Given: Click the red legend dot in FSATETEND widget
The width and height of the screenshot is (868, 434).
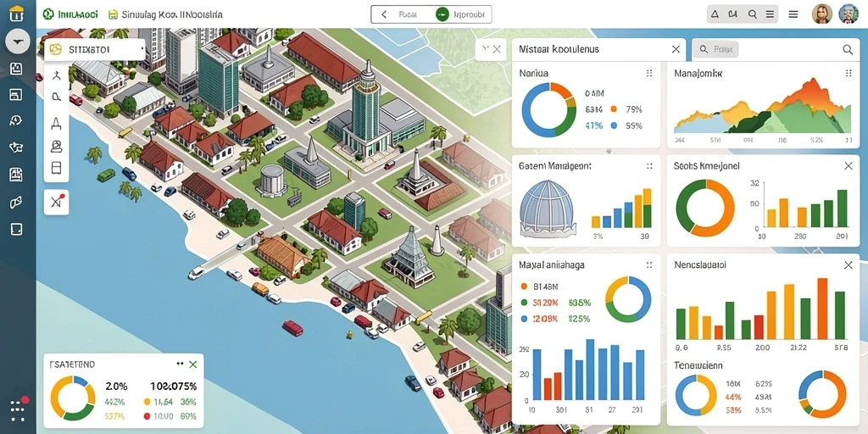Looking at the screenshot, I should (147, 415).
